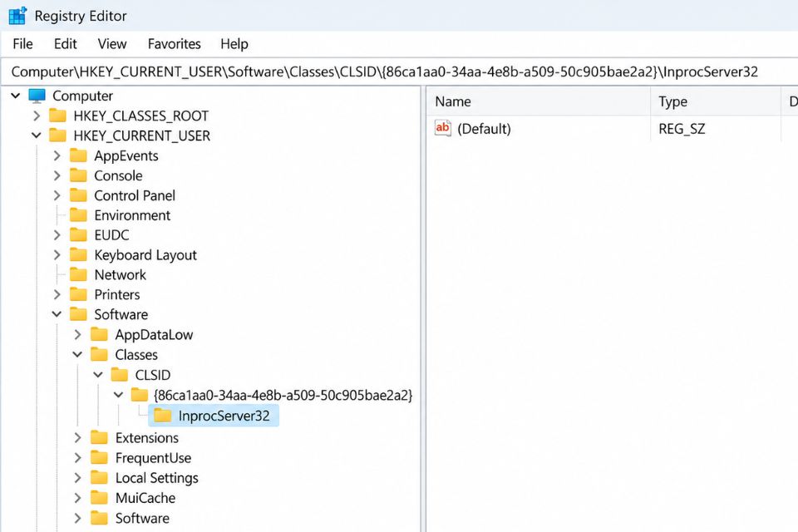Expand the FrequentUse key
Viewport: 798px width, 532px height.
(x=77, y=458)
